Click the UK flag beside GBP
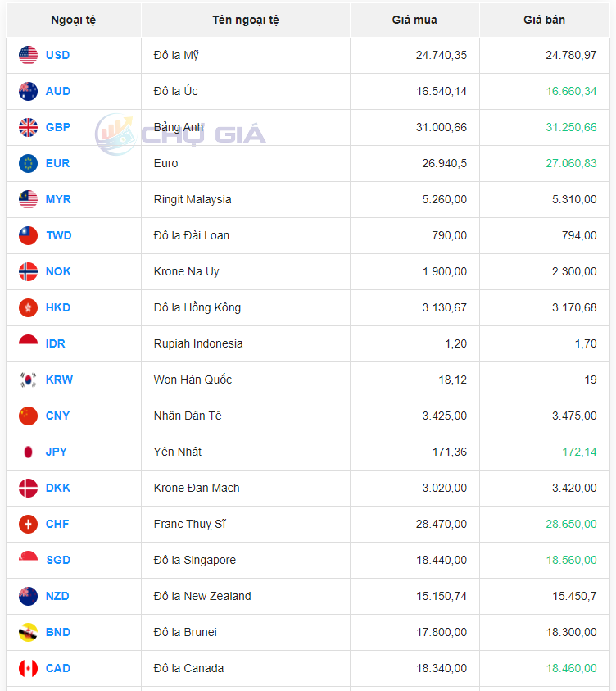 click(28, 127)
